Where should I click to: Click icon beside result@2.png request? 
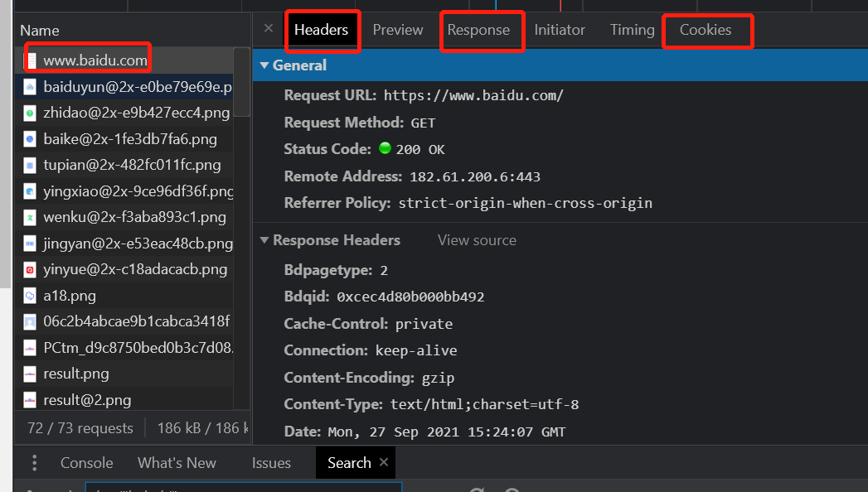30,400
